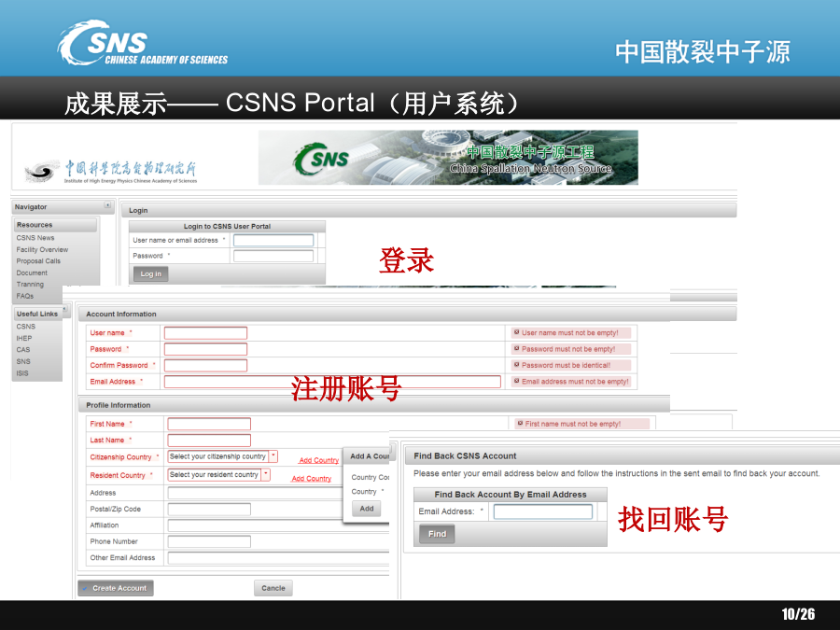Click the Login panel title bar
The image size is (840, 630).
point(428,210)
